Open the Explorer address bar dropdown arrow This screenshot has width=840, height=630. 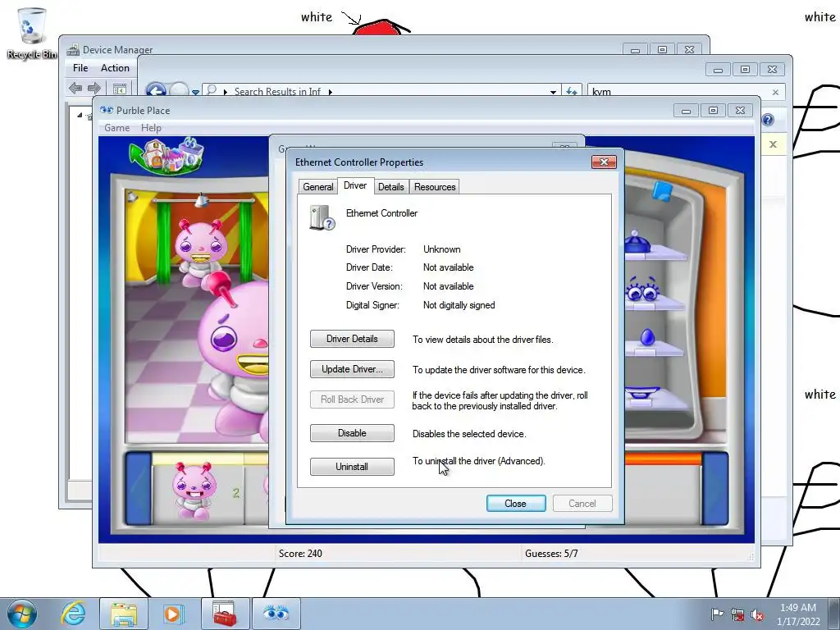click(553, 92)
